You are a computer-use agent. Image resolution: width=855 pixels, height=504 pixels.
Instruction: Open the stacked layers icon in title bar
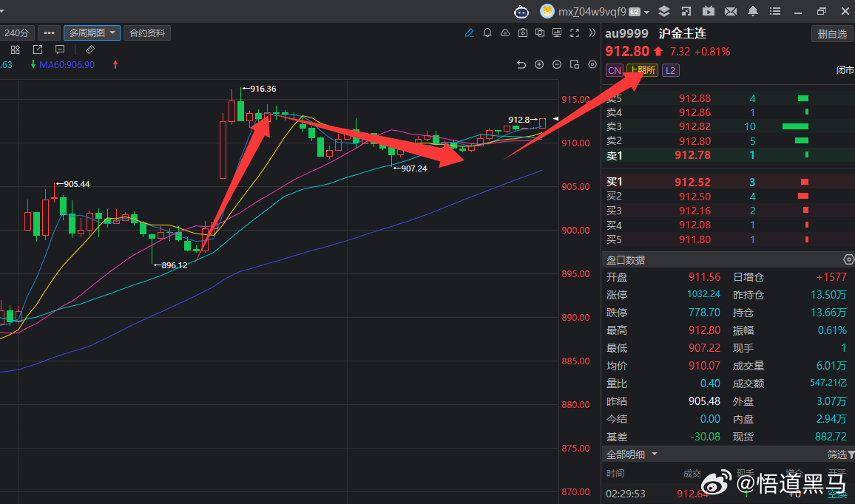[663, 11]
